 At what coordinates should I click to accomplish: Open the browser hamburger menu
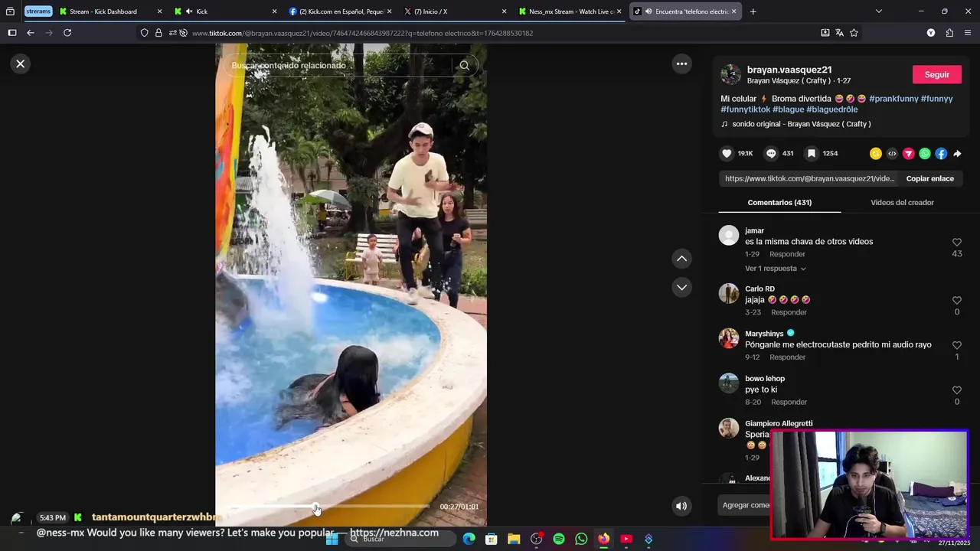[x=968, y=33]
